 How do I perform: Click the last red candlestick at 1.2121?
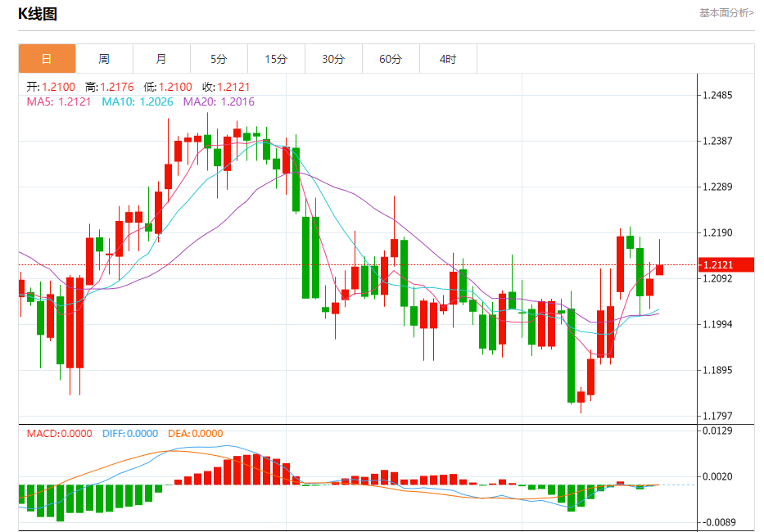click(x=660, y=269)
